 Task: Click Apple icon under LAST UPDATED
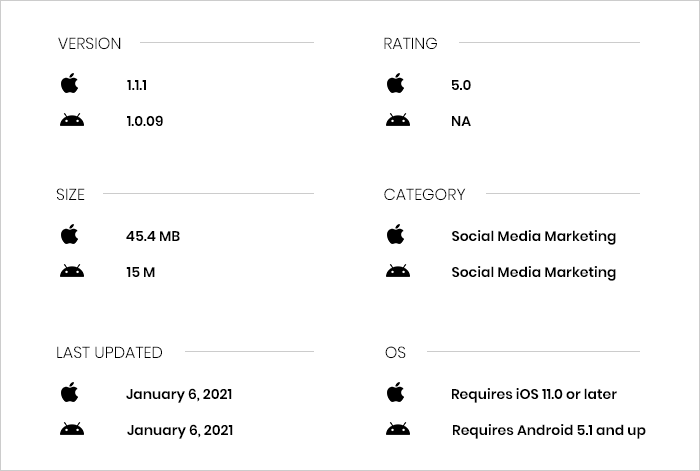[69, 393]
